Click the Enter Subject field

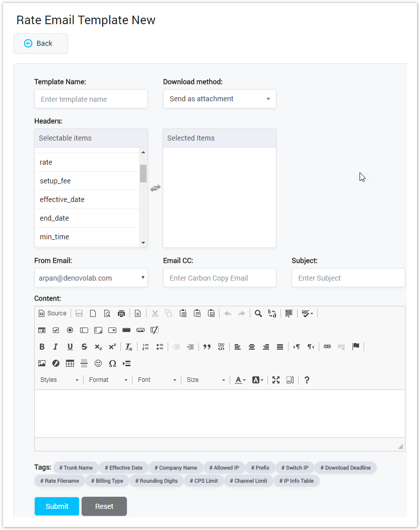[x=348, y=278]
